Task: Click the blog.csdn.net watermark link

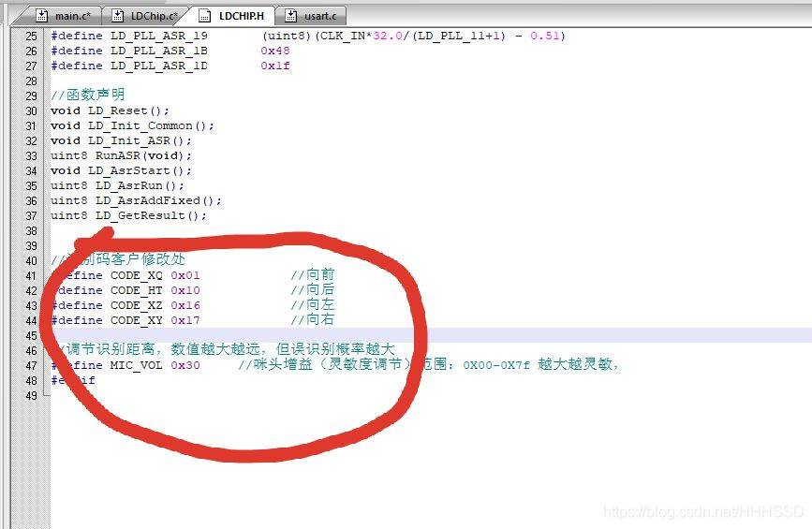Action: pos(703,511)
